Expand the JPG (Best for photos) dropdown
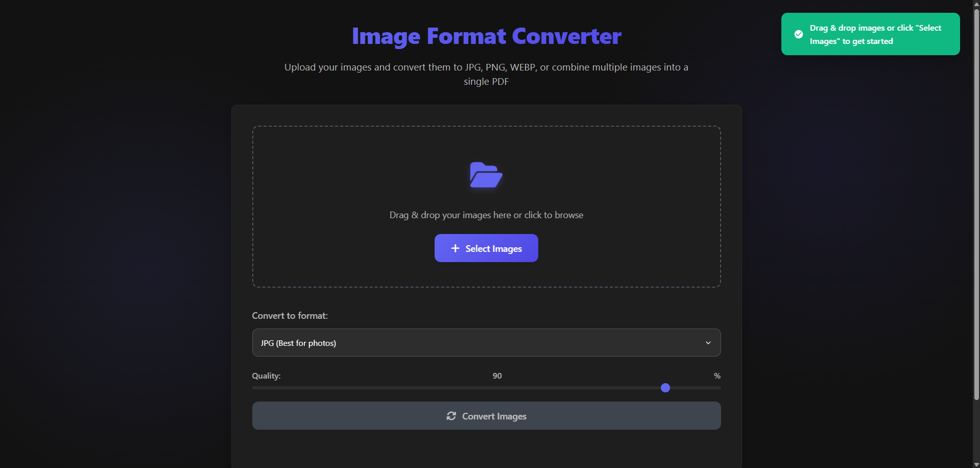Screen dimensions: 980x468 (486, 342)
